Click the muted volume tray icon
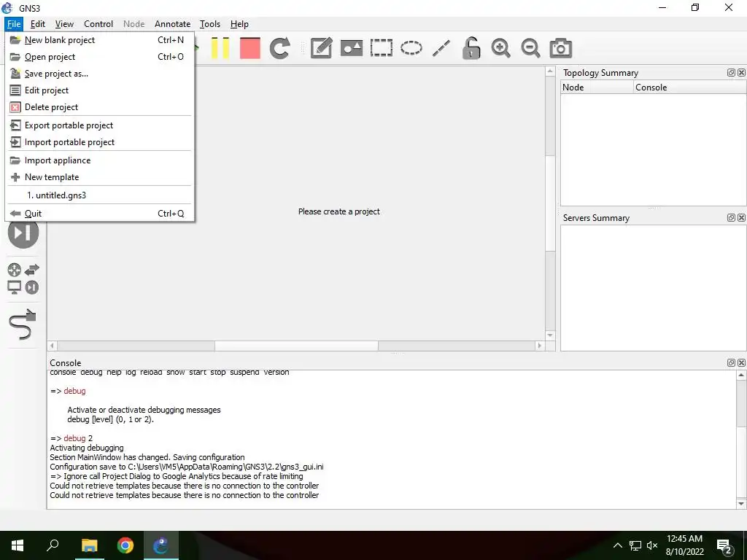Screen dimensions: 747x560 coord(652,545)
